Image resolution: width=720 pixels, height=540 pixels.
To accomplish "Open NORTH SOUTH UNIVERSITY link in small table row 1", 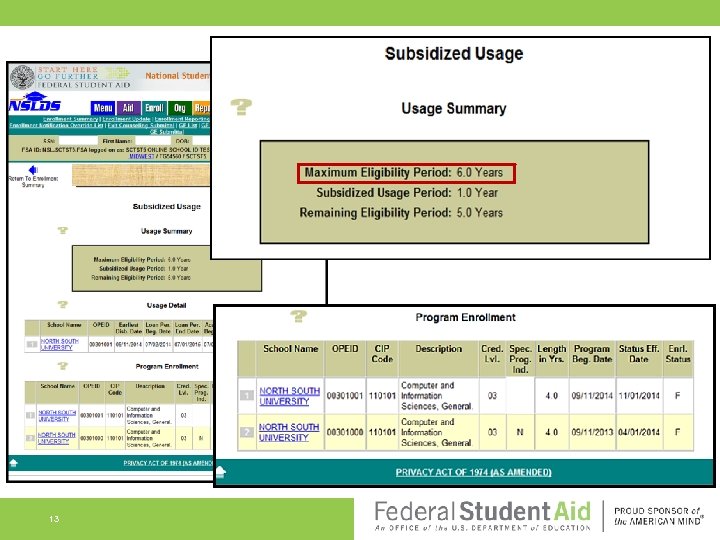I will click(57, 416).
